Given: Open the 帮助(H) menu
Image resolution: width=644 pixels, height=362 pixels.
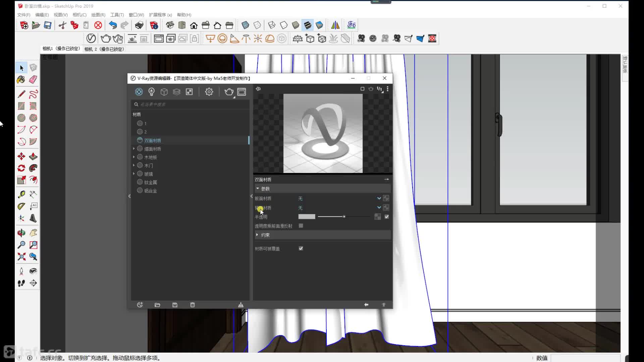Looking at the screenshot, I should [184, 15].
